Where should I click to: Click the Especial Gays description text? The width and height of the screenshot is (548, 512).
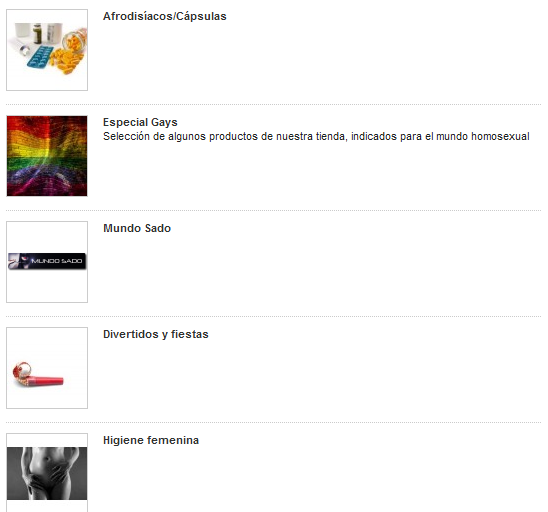coord(316,136)
